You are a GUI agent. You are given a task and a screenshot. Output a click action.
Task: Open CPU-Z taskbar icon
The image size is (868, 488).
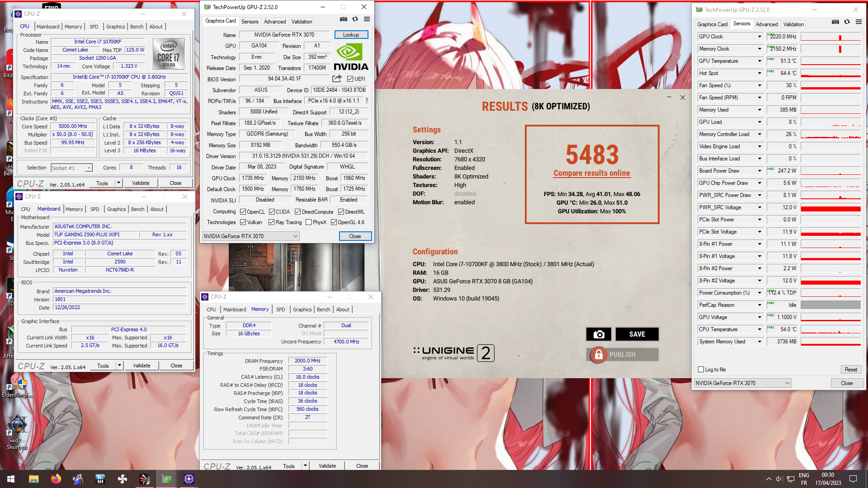pyautogui.click(x=189, y=479)
